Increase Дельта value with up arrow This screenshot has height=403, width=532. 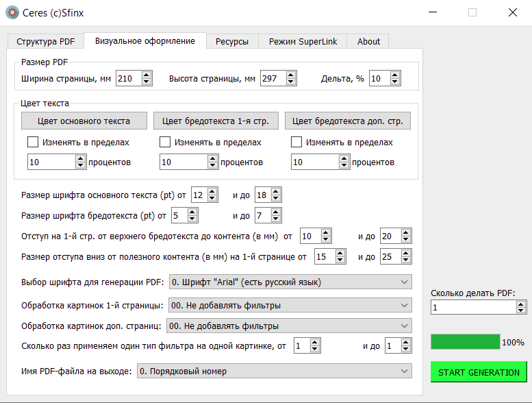coord(394,75)
